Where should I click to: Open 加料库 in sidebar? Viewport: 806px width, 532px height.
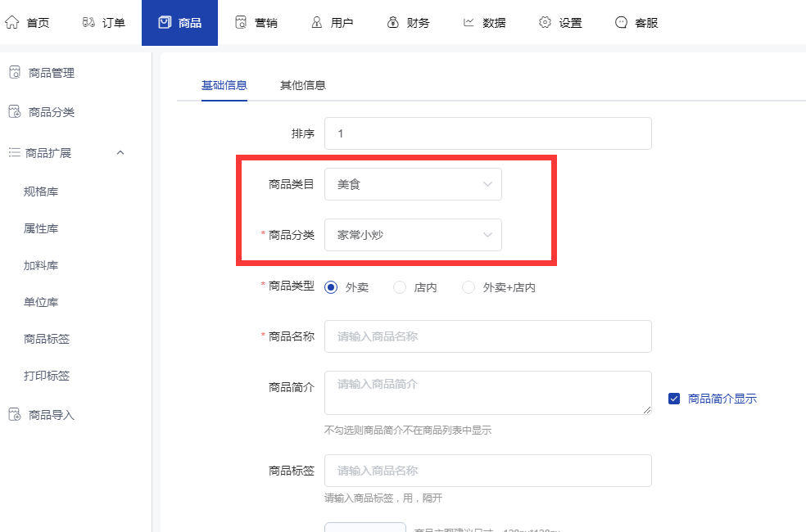pyautogui.click(x=41, y=265)
